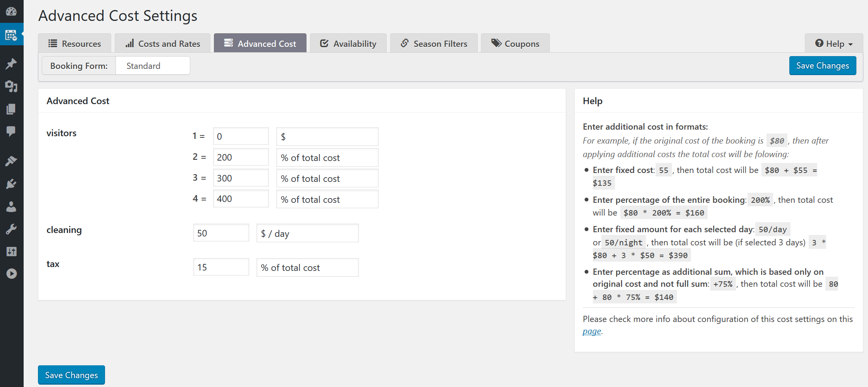868x387 pixels.
Task: Open the Plugins plug sidebar icon
Action: click(x=11, y=184)
